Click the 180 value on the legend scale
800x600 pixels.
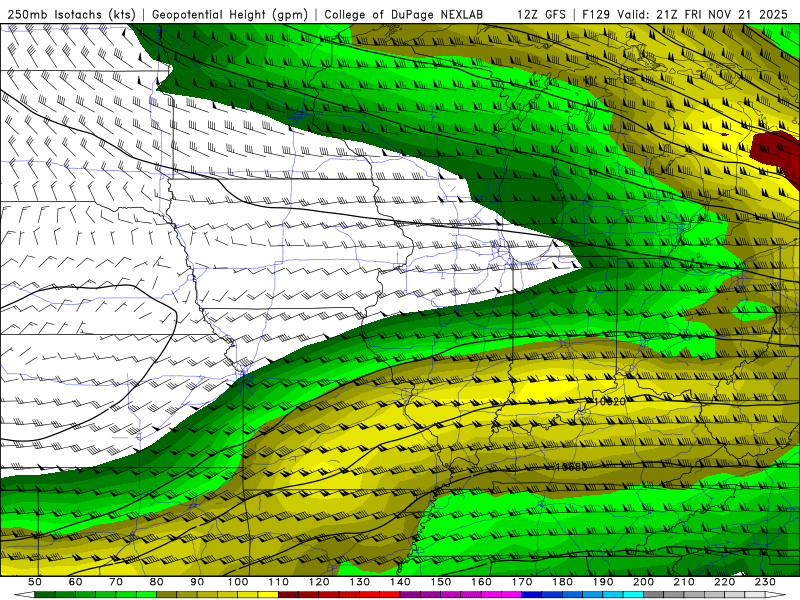pos(562,582)
